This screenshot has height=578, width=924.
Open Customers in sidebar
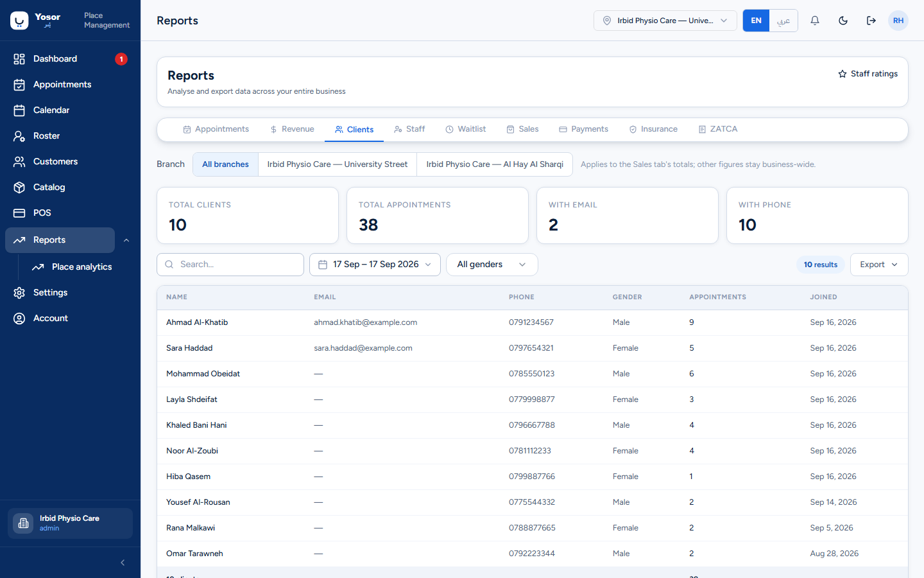point(55,161)
